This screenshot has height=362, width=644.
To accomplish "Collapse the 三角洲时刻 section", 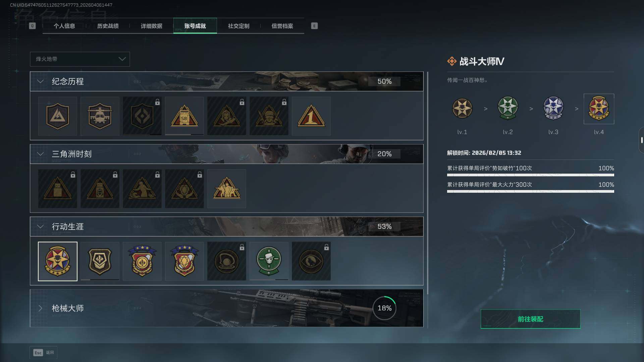I will pos(40,154).
